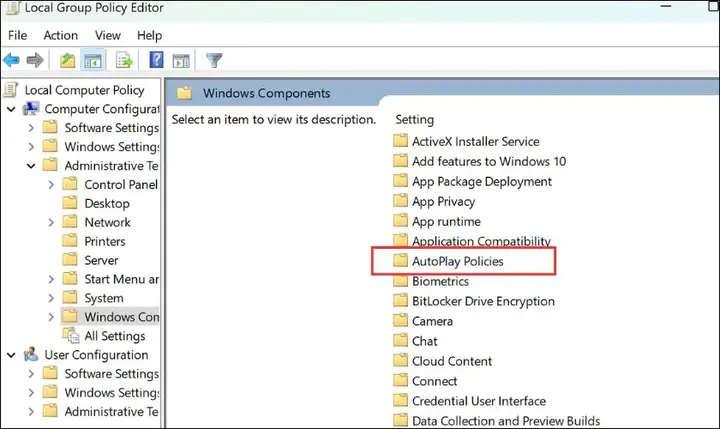Click the Forward arrow toolbar icon
Screen dimensions: 720x429
pyautogui.click(x=35, y=61)
